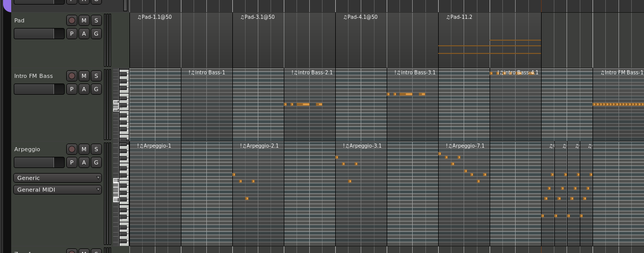644x253 pixels.
Task: Open automation menu for Intro FM Bass
Action: pos(84,89)
